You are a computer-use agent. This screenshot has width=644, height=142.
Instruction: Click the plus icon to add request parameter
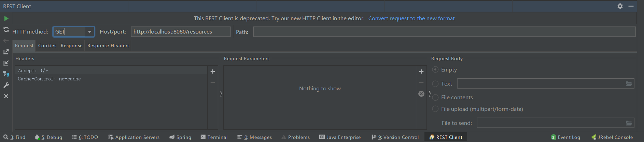click(421, 72)
